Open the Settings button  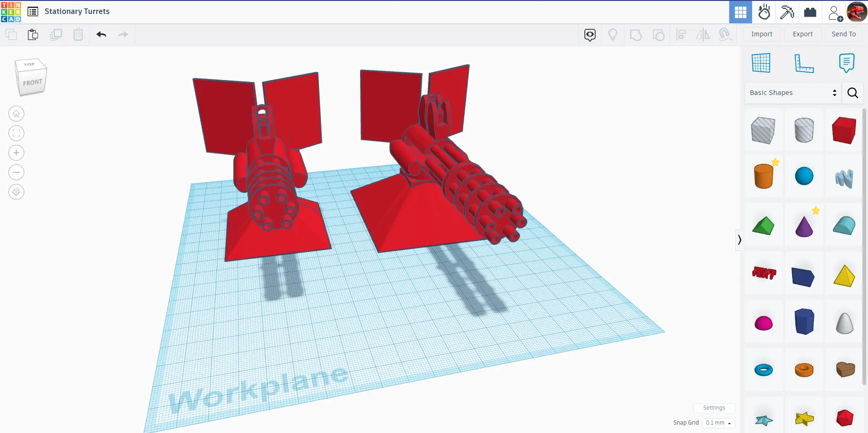click(714, 408)
